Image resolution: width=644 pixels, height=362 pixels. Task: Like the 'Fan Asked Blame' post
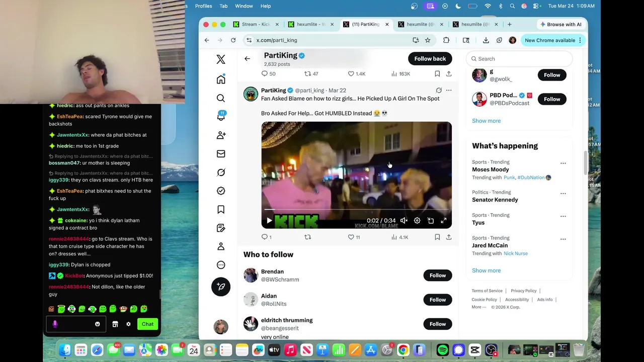click(351, 237)
